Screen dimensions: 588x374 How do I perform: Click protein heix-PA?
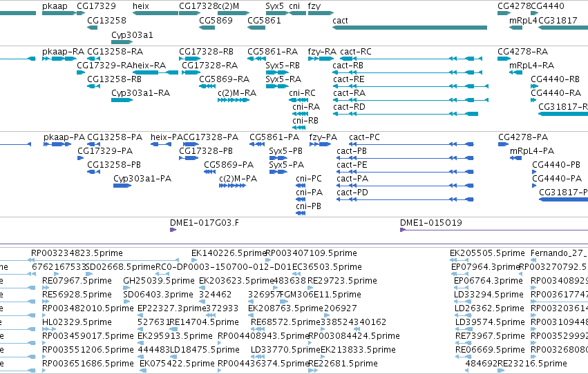pos(167,137)
